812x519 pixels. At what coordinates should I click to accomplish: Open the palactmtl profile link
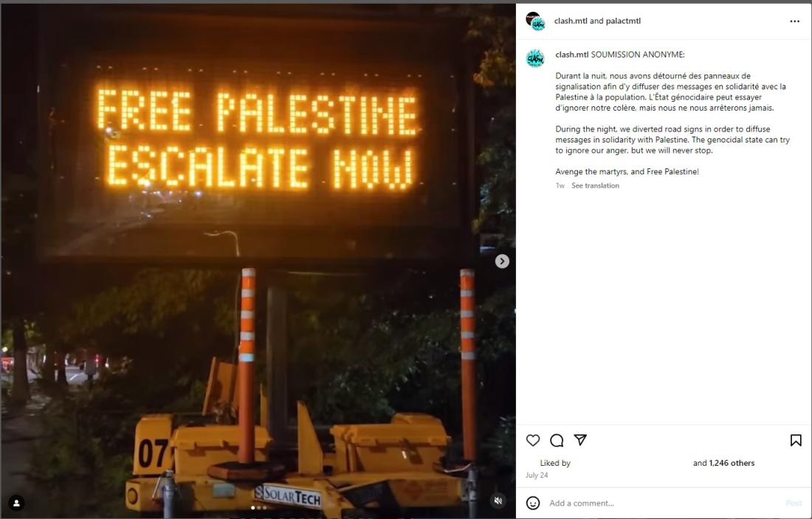[623, 21]
